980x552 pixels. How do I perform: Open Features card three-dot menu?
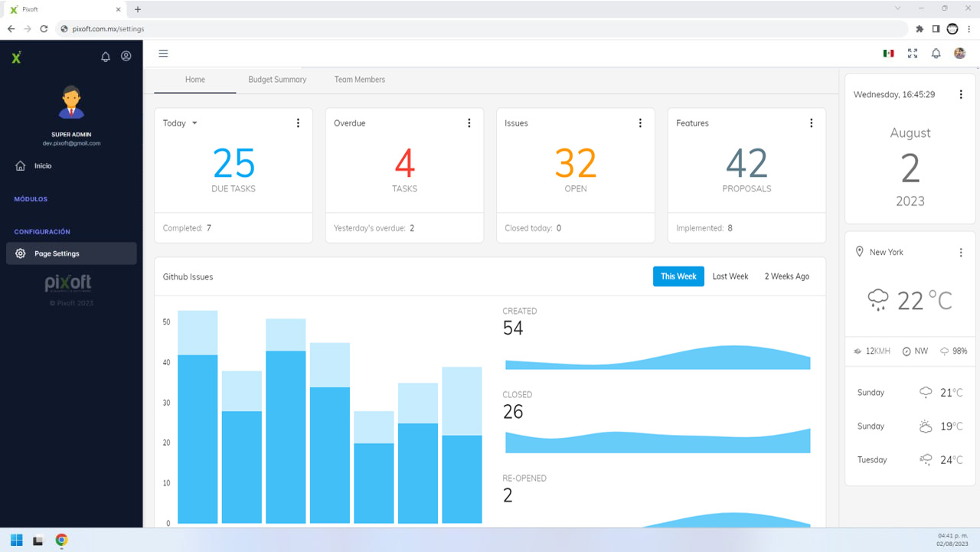pos(812,123)
